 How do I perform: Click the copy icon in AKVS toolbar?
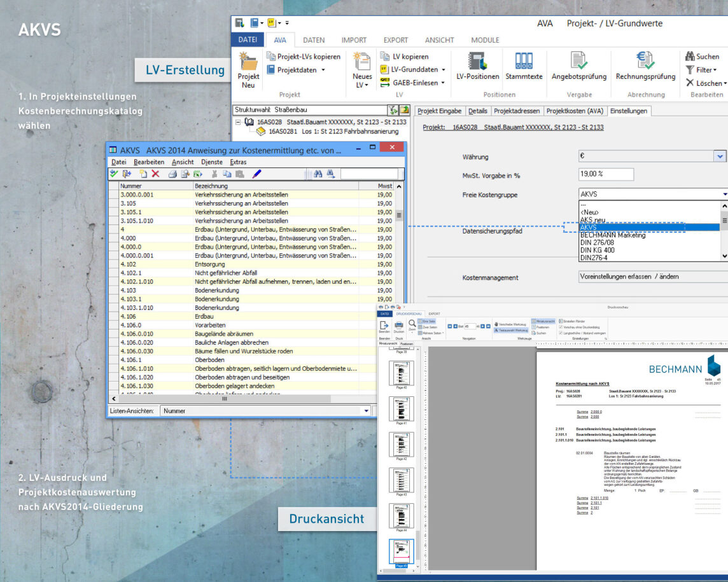227,174
